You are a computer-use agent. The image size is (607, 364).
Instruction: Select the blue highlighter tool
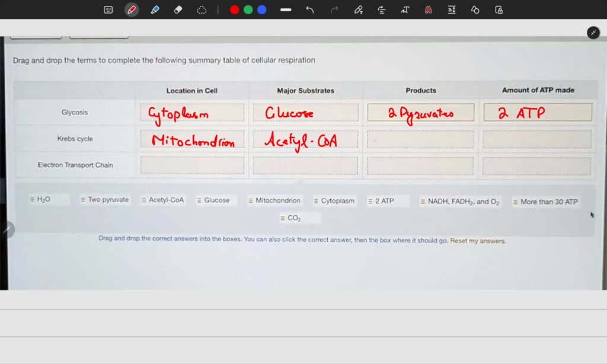tap(155, 9)
